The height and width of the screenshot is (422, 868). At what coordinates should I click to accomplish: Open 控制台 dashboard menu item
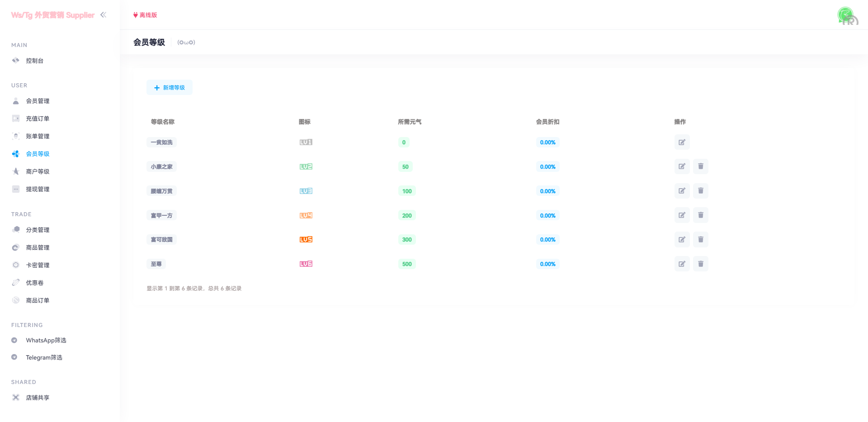(34, 61)
